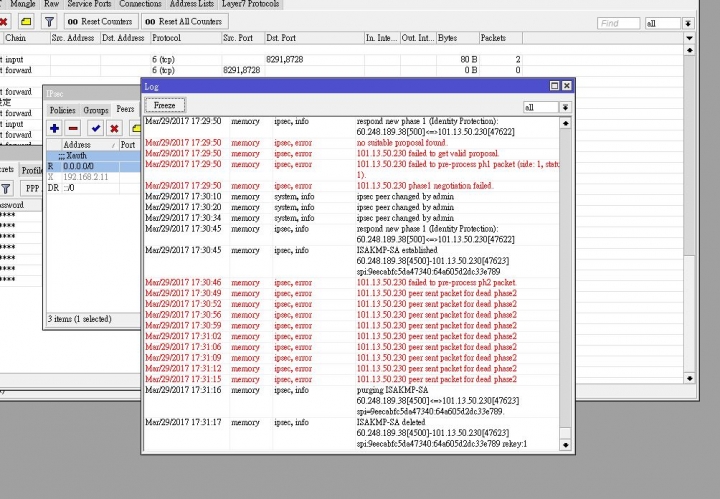
Task: Click the firewall list scrollbar up arrow
Action: pos(689,50)
